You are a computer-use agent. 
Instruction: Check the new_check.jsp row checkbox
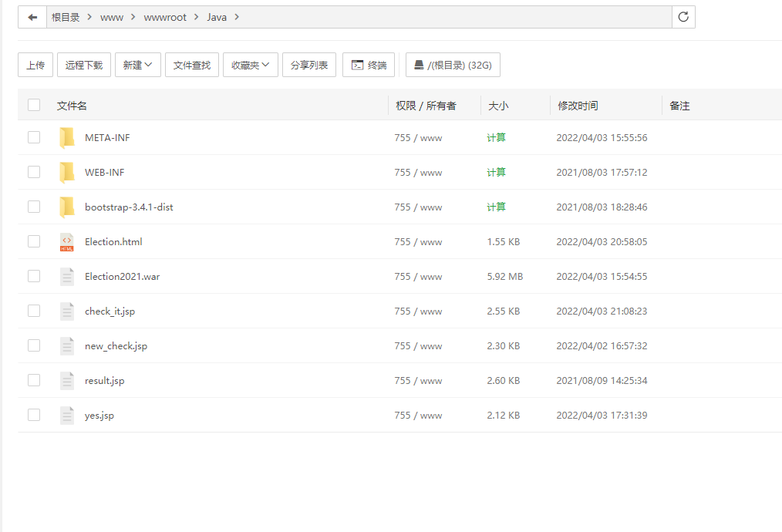pyautogui.click(x=34, y=345)
